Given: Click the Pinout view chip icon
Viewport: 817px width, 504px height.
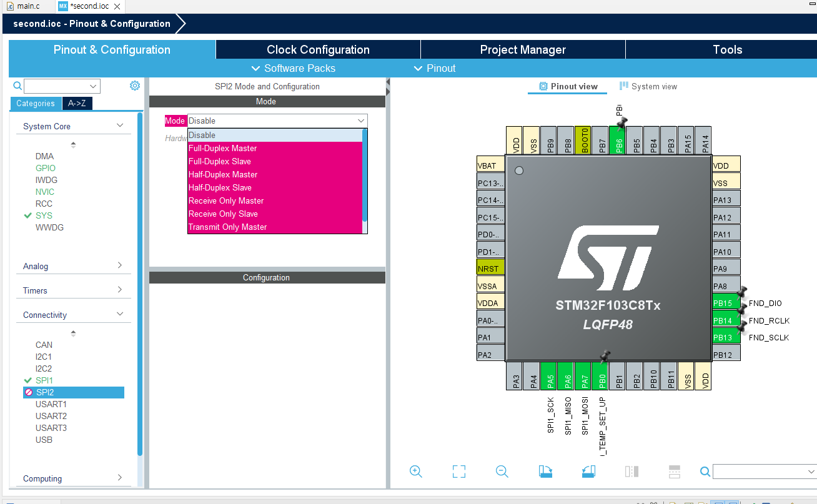Looking at the screenshot, I should tap(543, 86).
